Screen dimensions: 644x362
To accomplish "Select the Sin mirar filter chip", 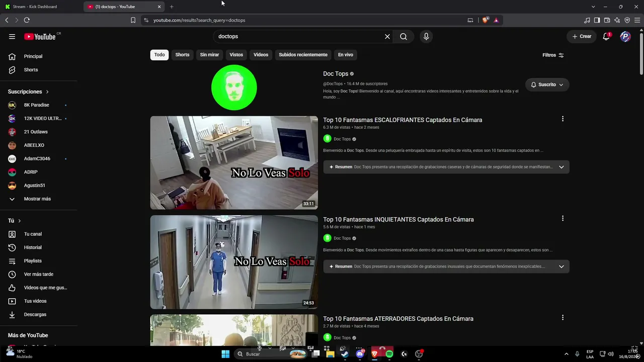I will pyautogui.click(x=209, y=55).
